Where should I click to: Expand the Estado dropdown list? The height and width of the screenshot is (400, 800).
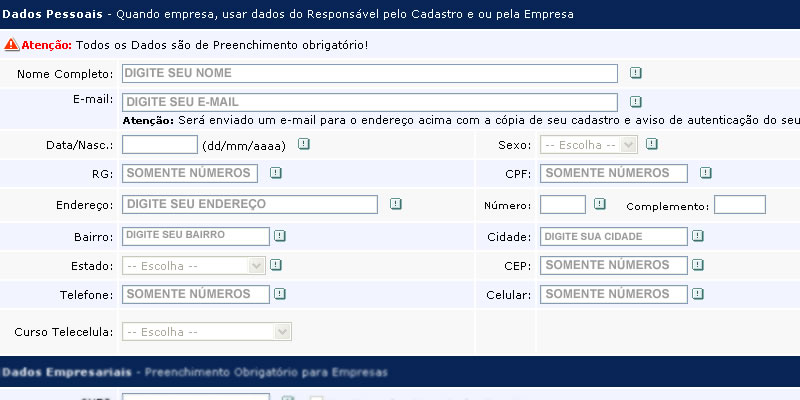194,266
